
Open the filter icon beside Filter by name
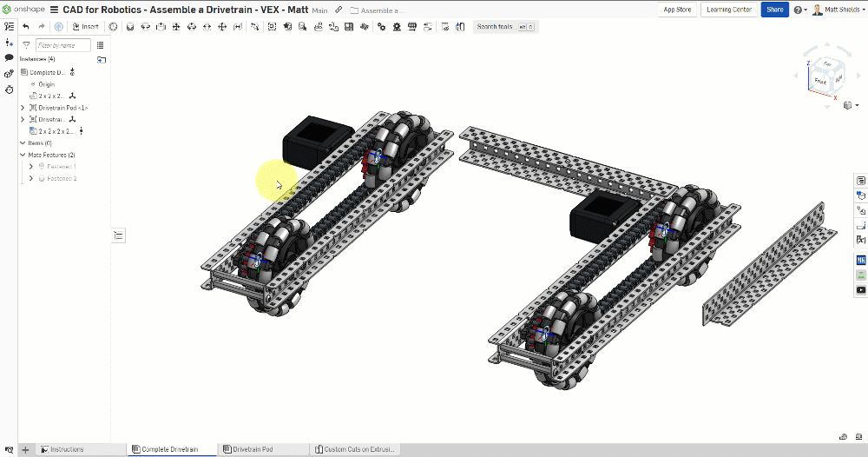pos(26,45)
